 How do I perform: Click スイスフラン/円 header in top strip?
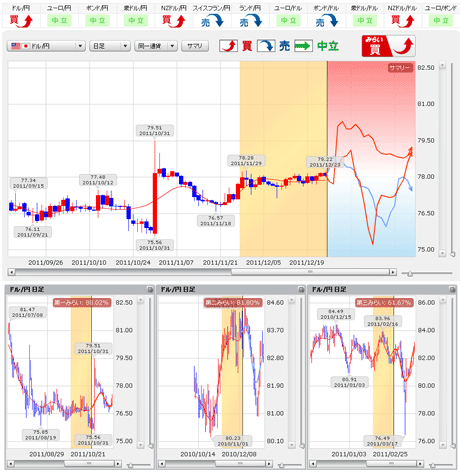coord(212,8)
